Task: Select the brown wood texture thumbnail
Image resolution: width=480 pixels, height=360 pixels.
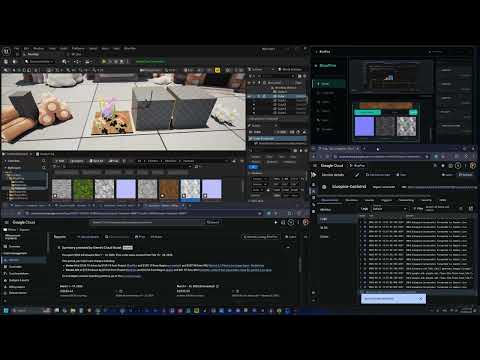Action: click(x=169, y=189)
